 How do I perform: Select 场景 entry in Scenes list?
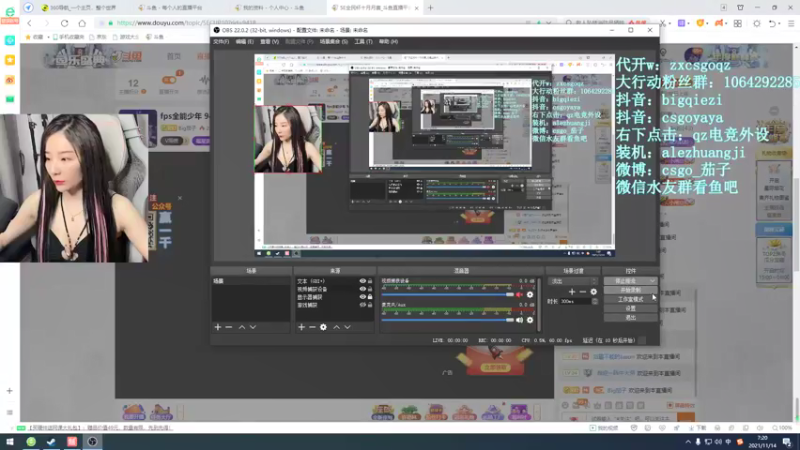tap(251, 281)
